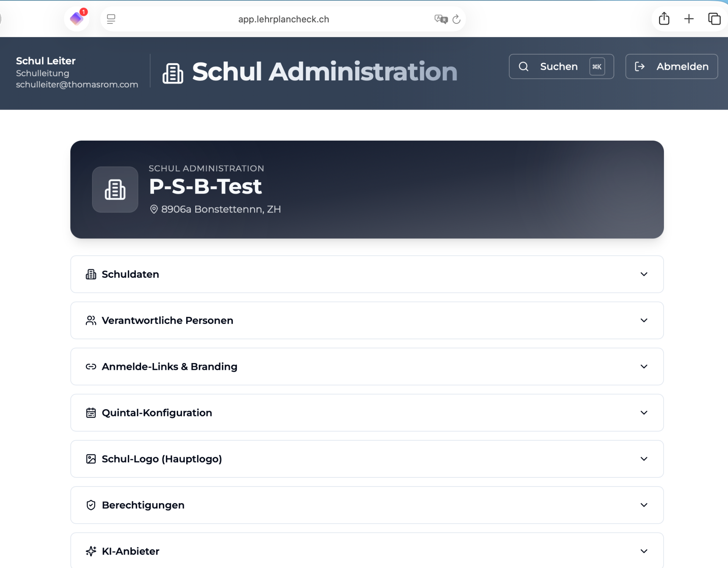This screenshot has height=568, width=728.
Task: Expand the Berechtigungen section
Action: point(367,505)
